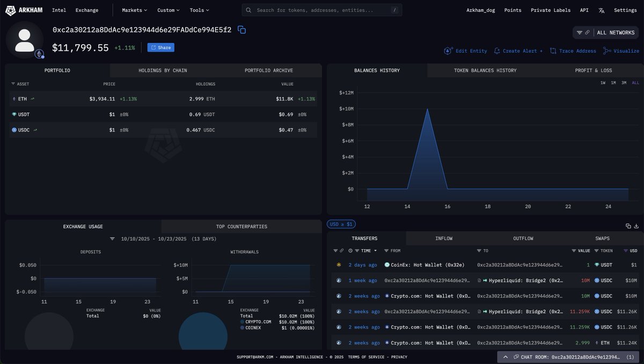Download transfers using the download icon
Screen dimensions: 644x364
pos(636,226)
